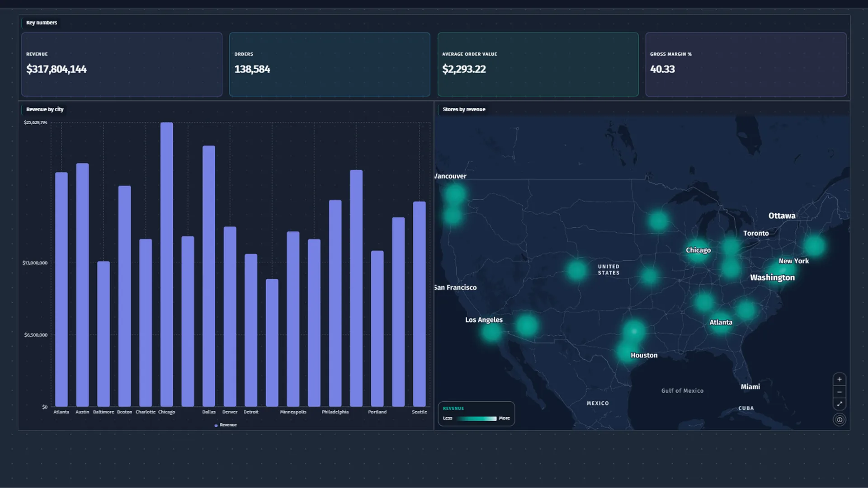Screen dimensions: 868x488
Task: Click the Baltimore revenue bar
Action: [104, 334]
